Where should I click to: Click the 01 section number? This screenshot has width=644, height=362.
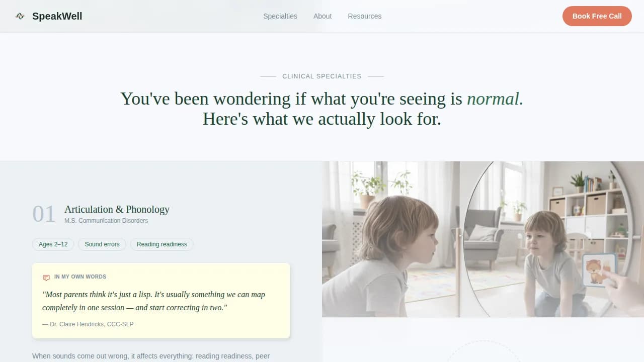[x=44, y=214]
